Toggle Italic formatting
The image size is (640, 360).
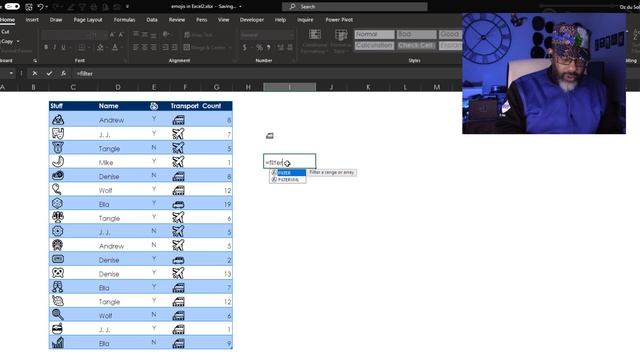coord(54,48)
